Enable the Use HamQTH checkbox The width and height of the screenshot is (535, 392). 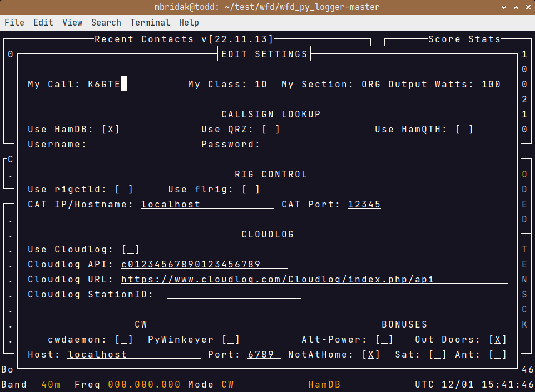pyautogui.click(x=464, y=130)
